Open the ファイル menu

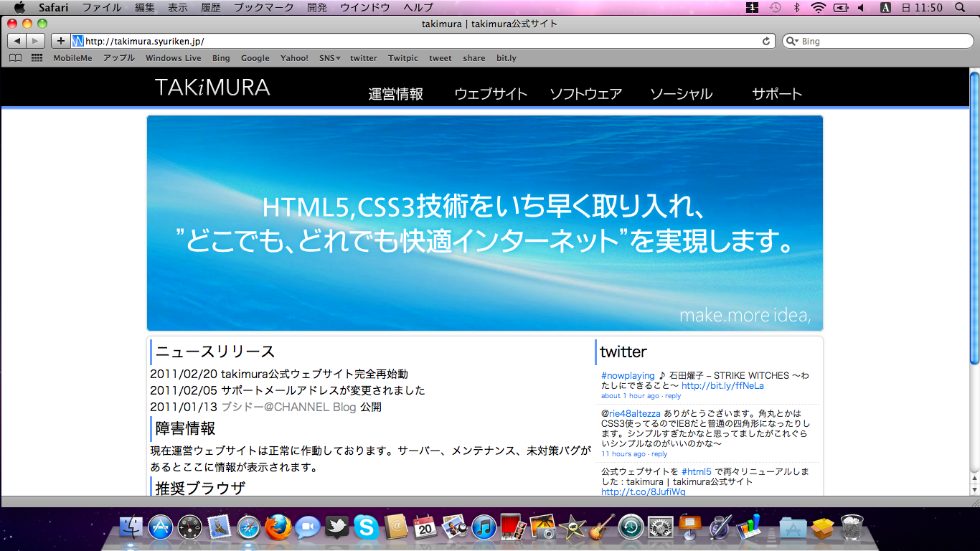[101, 8]
